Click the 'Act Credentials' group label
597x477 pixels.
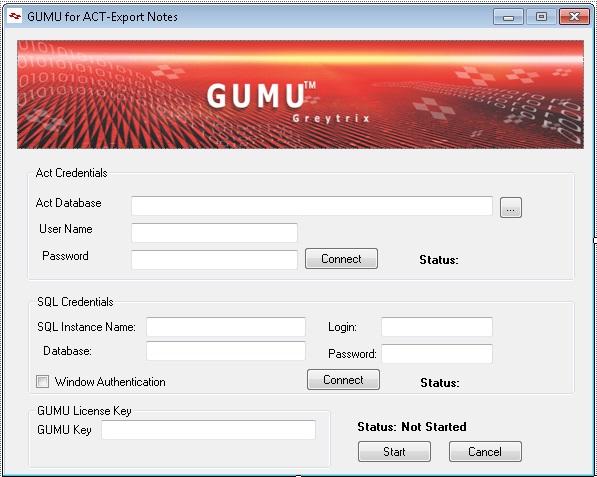[x=71, y=173]
